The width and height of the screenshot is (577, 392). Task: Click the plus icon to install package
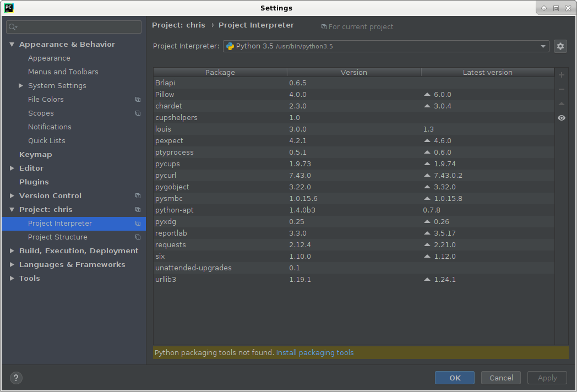(562, 75)
